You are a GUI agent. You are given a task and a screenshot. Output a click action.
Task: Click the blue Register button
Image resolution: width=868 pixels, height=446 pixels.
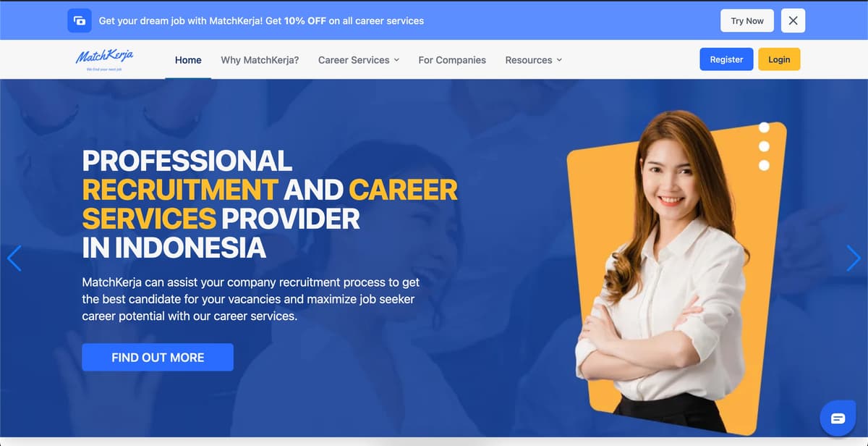(x=726, y=59)
